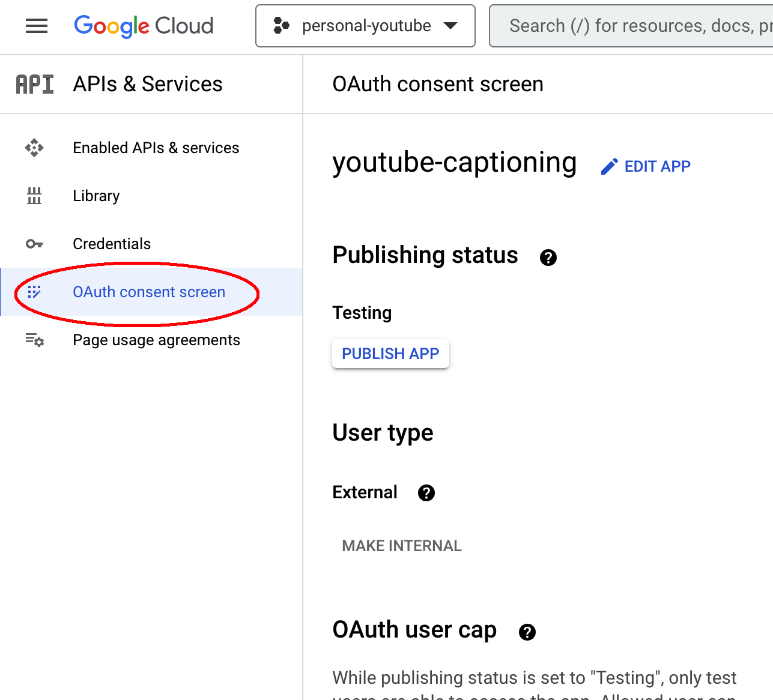Open the hamburger navigation menu
Screen dimensions: 773x700
(x=37, y=26)
